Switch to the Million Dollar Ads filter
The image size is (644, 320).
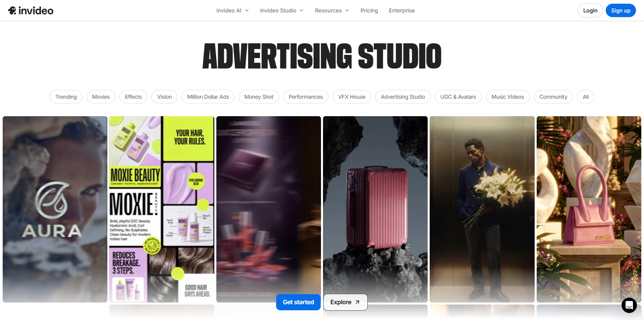pyautogui.click(x=208, y=97)
